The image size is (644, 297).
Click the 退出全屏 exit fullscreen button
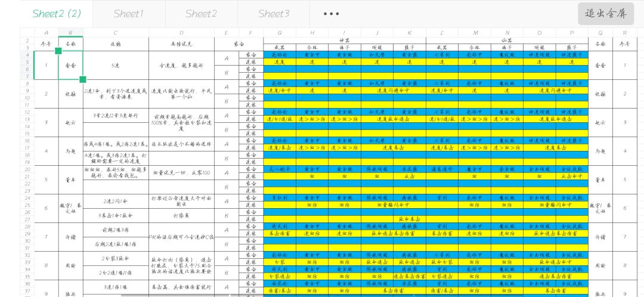point(606,14)
